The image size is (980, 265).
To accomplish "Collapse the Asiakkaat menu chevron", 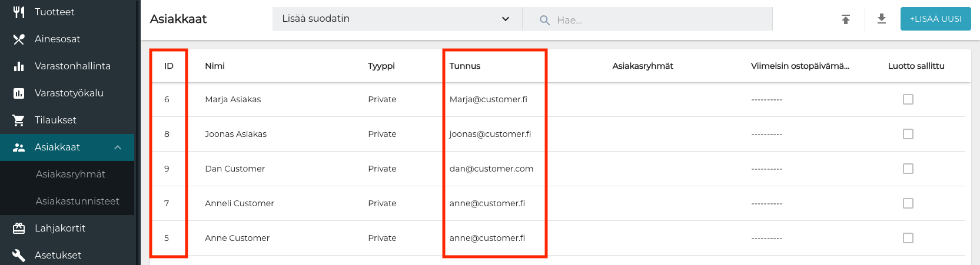I will (118, 147).
